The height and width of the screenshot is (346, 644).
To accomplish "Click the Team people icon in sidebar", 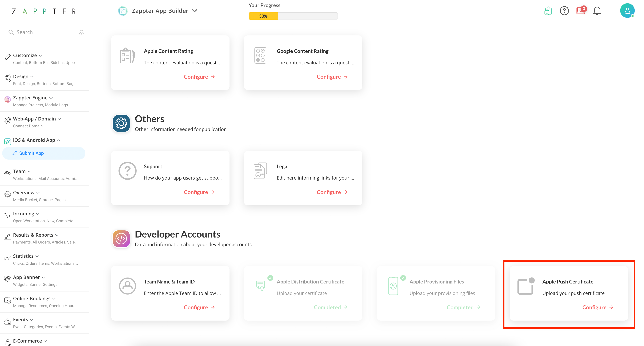I will (7, 173).
